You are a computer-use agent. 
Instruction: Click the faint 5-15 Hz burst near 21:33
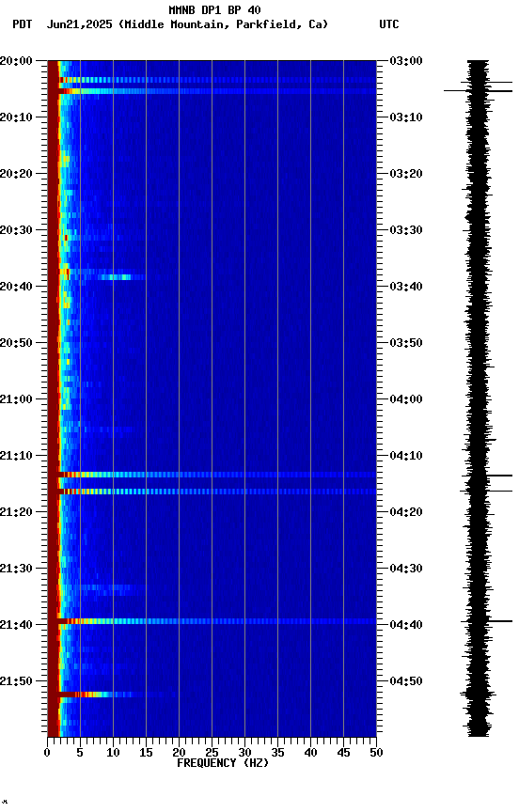pyautogui.click(x=111, y=587)
